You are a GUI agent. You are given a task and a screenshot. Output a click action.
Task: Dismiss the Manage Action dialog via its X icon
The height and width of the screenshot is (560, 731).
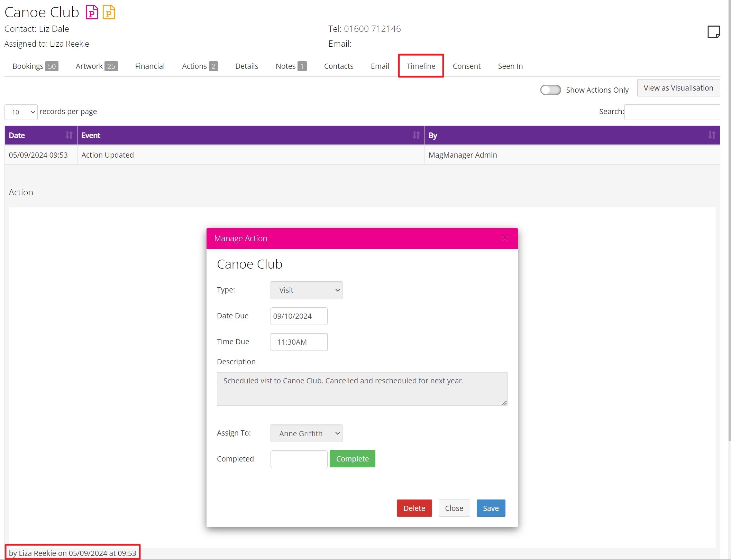[505, 238]
